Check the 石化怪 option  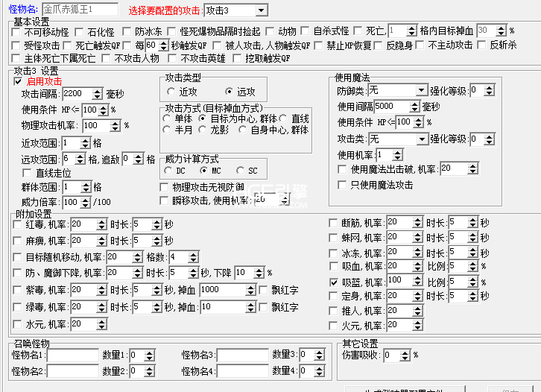click(80, 32)
